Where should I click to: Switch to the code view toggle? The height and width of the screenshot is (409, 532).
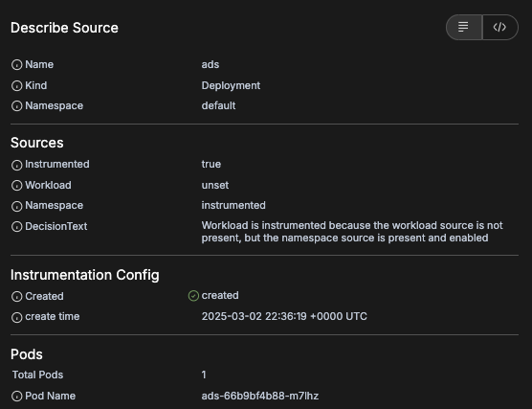click(500, 27)
